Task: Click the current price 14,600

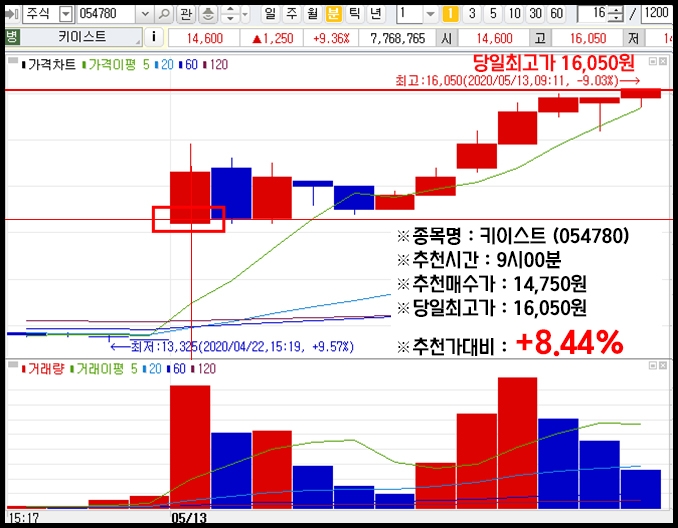Action: pyautogui.click(x=205, y=38)
